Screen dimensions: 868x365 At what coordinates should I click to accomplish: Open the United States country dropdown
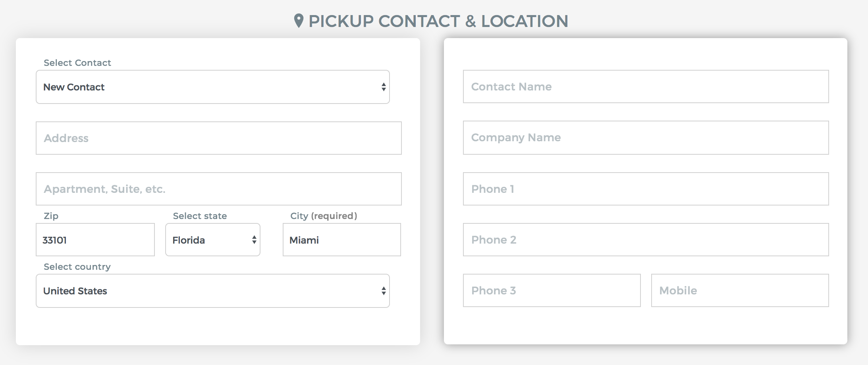tap(213, 291)
